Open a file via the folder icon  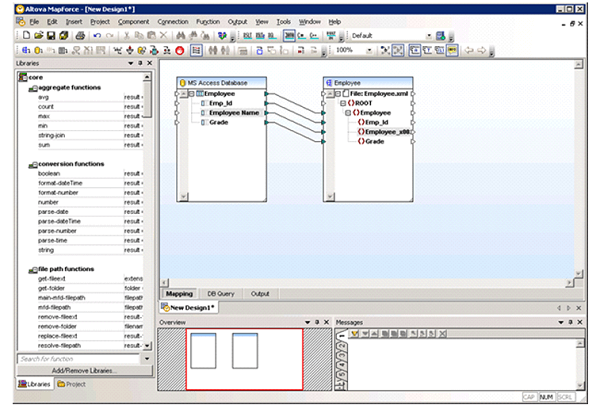[39, 36]
